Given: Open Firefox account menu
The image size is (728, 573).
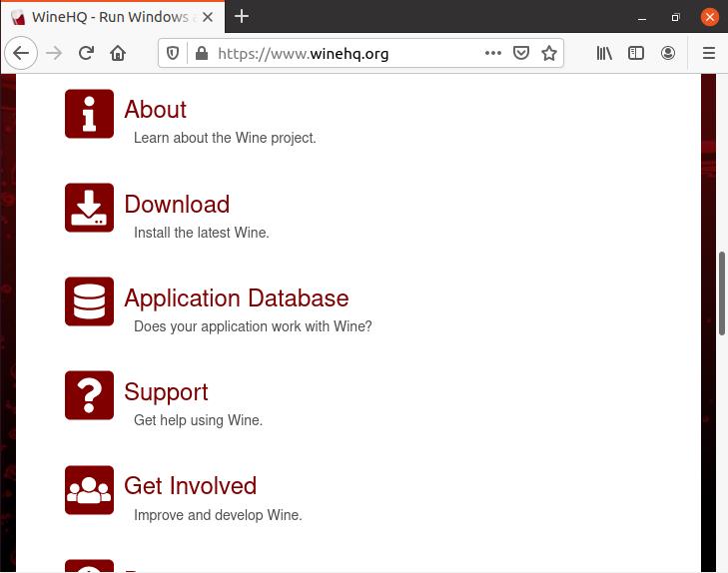Looking at the screenshot, I should coord(668,53).
